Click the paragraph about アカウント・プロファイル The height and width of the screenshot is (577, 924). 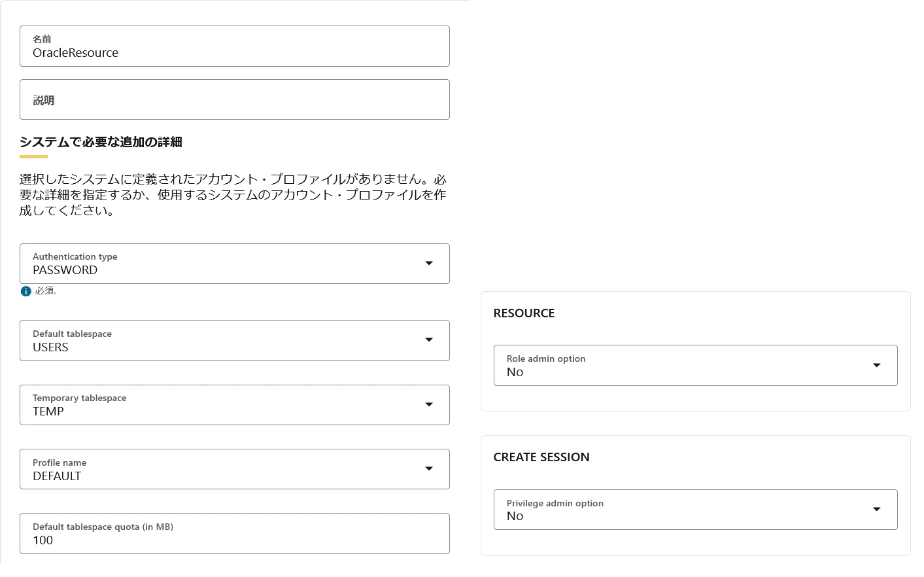(x=233, y=195)
